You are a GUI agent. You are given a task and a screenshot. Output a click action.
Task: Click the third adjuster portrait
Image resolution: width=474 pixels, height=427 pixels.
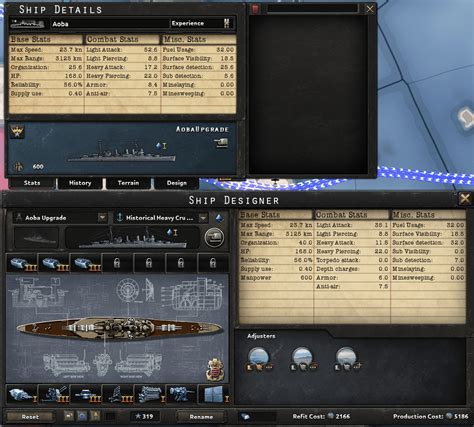(347, 358)
